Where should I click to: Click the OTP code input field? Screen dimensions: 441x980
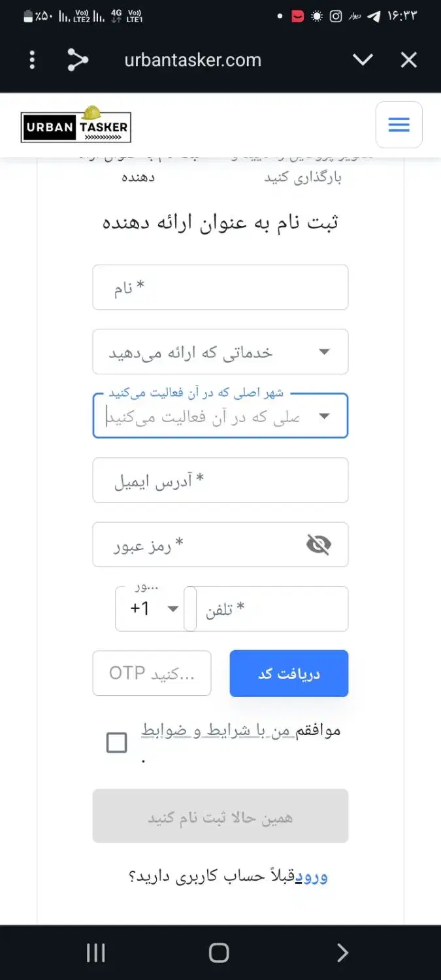pos(152,673)
